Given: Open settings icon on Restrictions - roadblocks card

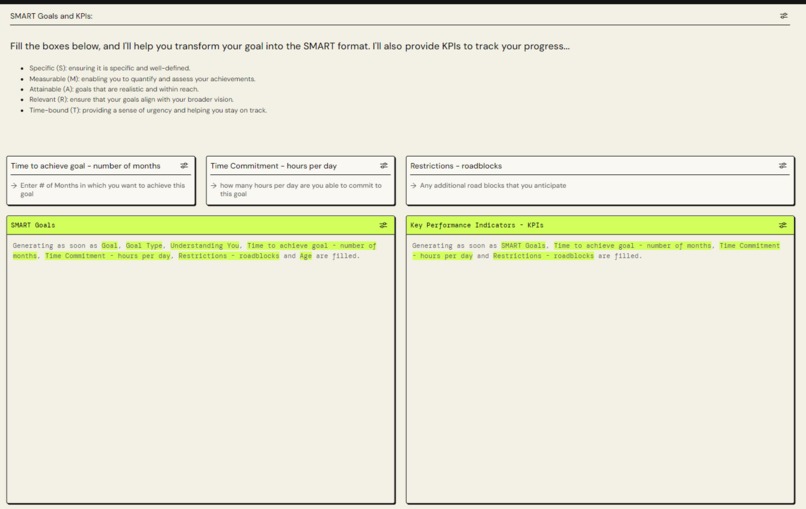Looking at the screenshot, I should point(782,166).
